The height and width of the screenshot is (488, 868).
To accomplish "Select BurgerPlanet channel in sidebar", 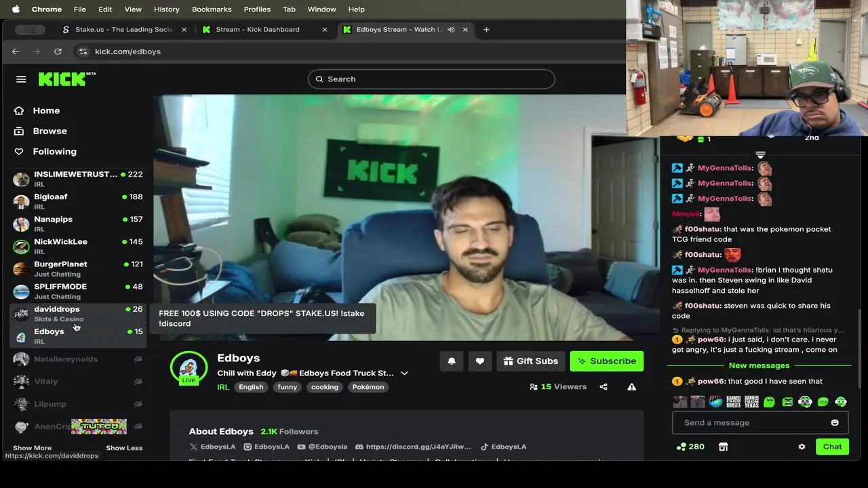I will (78, 268).
